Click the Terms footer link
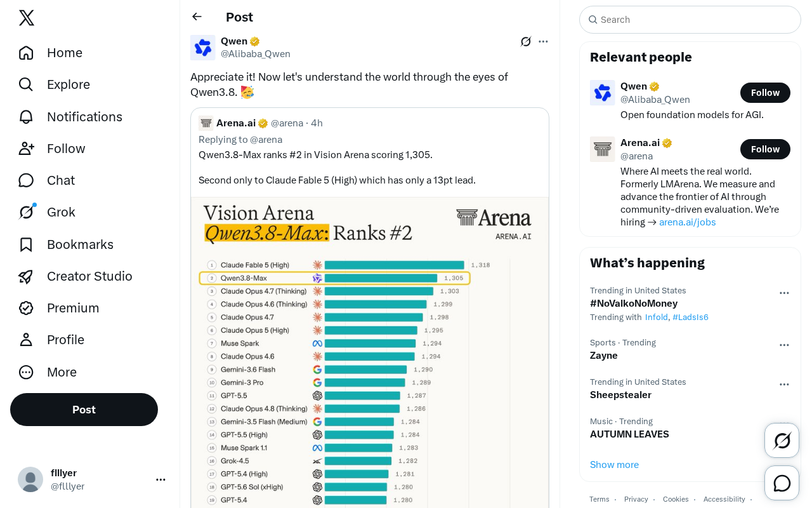Screen dimensions: 812x508 click(599, 499)
